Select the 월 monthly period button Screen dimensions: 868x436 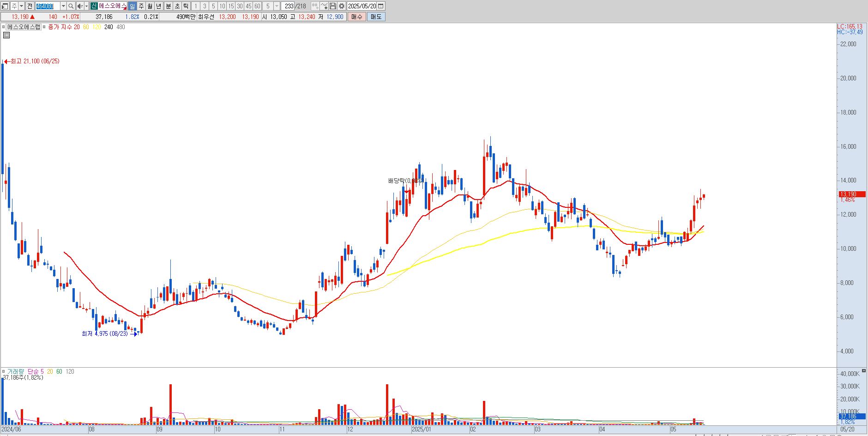pyautogui.click(x=150, y=6)
